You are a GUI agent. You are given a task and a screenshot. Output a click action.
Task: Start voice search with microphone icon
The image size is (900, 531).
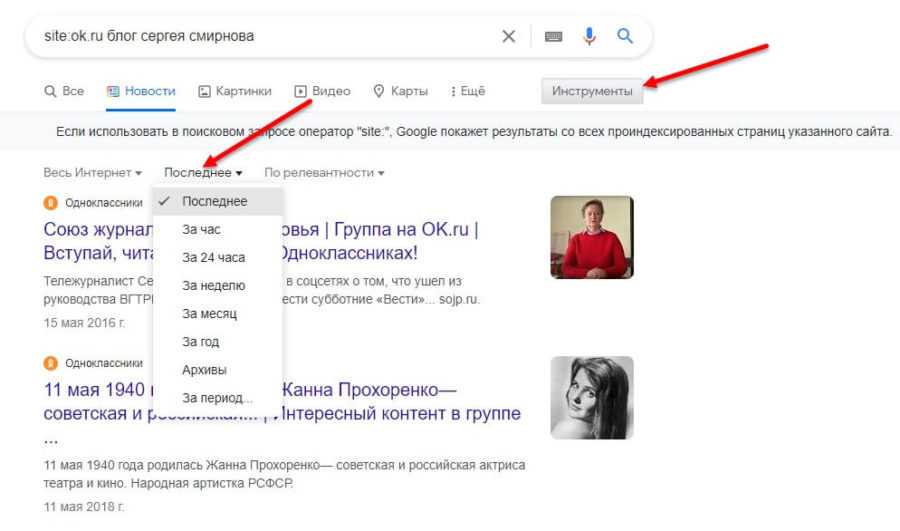pyautogui.click(x=589, y=36)
